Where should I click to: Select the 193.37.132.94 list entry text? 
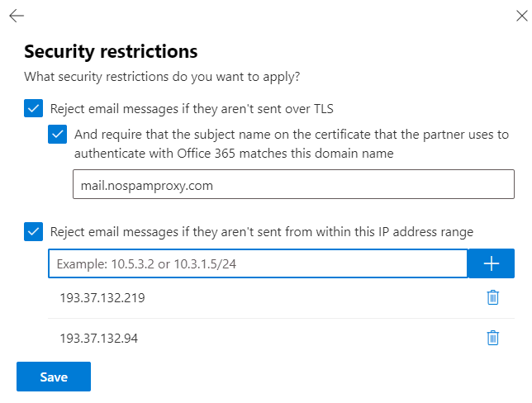[x=99, y=339]
